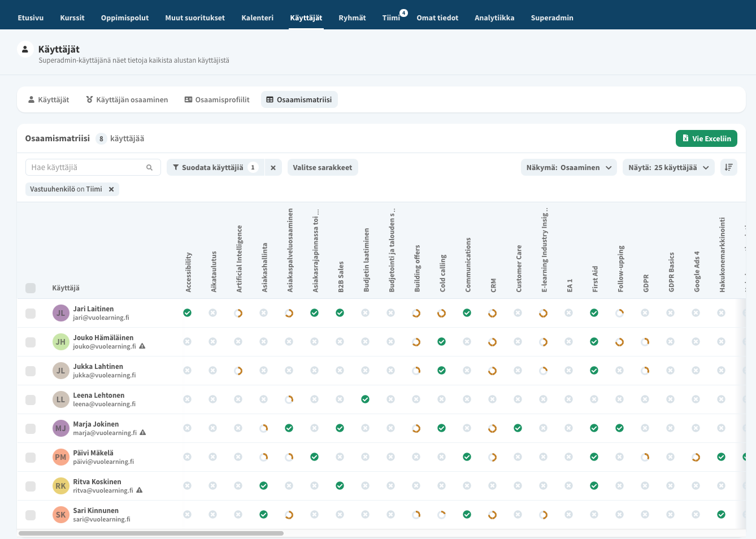Check the Ritva Koskinen row checkbox

tap(31, 486)
